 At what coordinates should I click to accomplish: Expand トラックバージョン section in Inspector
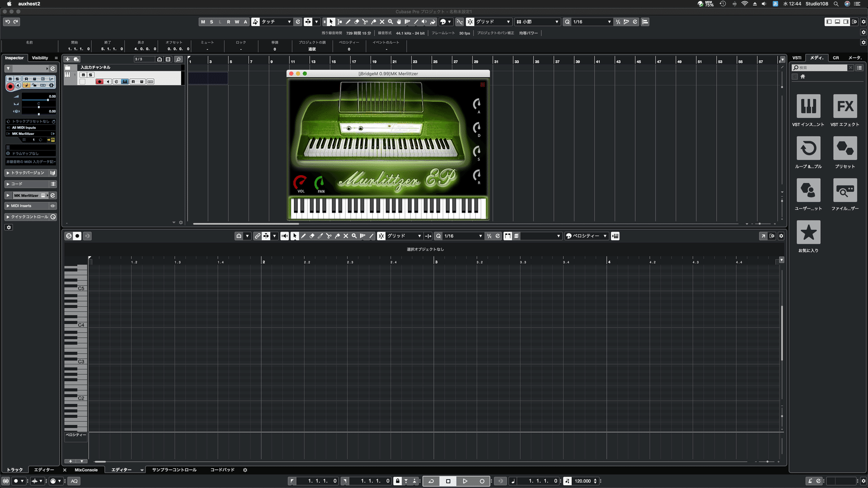tap(30, 173)
